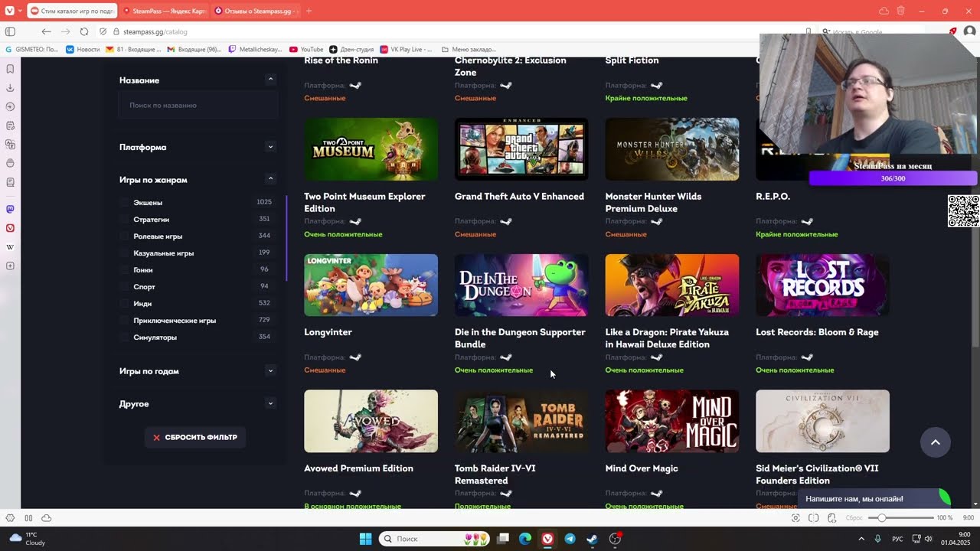Viewport: 980px width, 551px height.
Task: Check the Стратегии genre checkbox
Action: point(124,220)
